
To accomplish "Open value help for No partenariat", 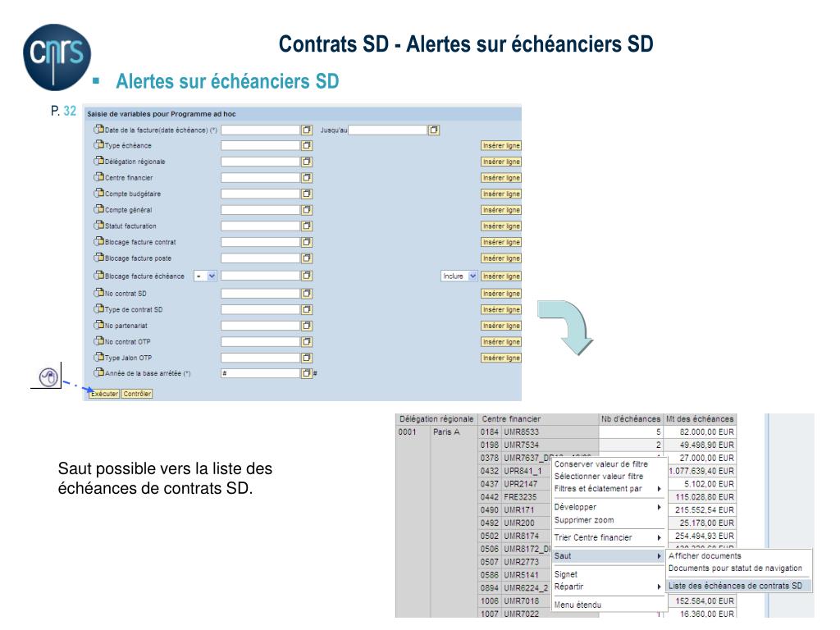I will [x=307, y=326].
